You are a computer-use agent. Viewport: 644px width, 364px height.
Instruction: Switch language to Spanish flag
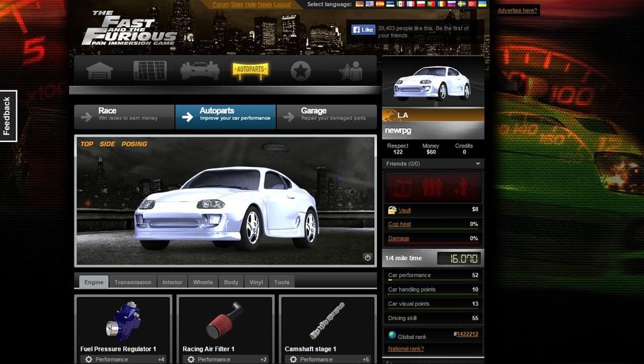pos(380,4)
